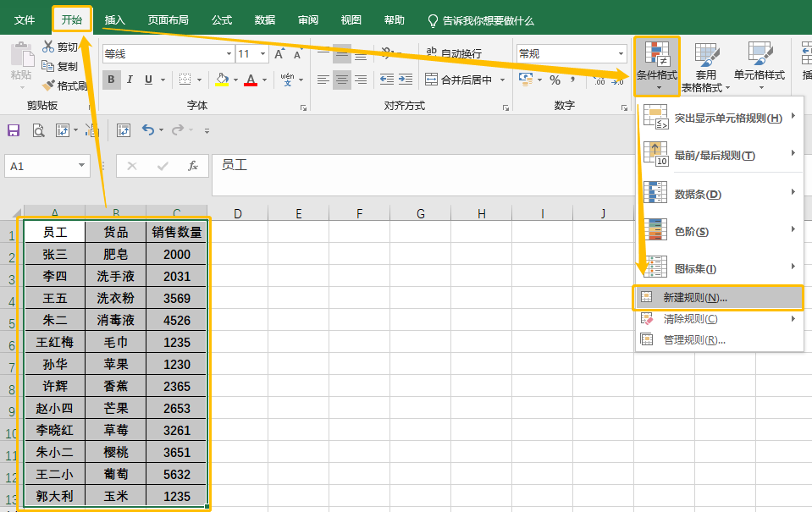
Task: Open the number group dialog launcher
Action: (x=624, y=107)
